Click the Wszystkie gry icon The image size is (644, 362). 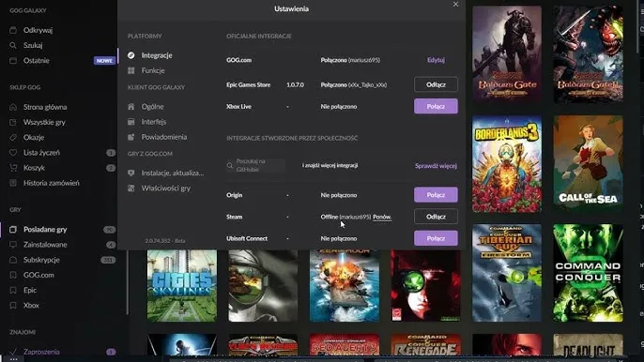coord(13,122)
